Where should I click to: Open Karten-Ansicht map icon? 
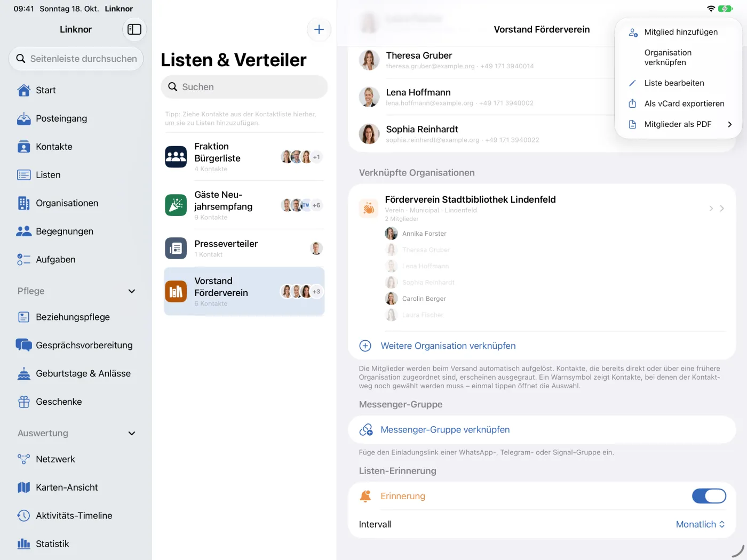click(x=24, y=487)
